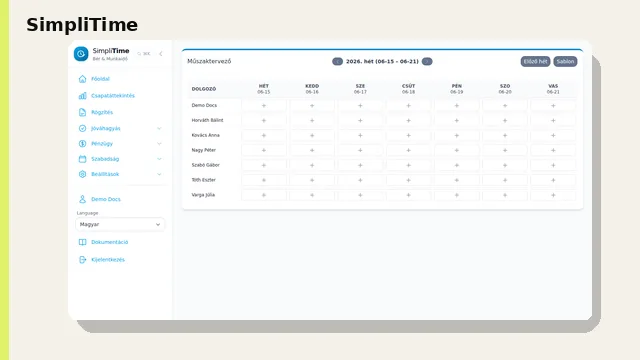Click the SimpliTime clock logo icon
The width and height of the screenshot is (640, 360).
(x=81, y=53)
